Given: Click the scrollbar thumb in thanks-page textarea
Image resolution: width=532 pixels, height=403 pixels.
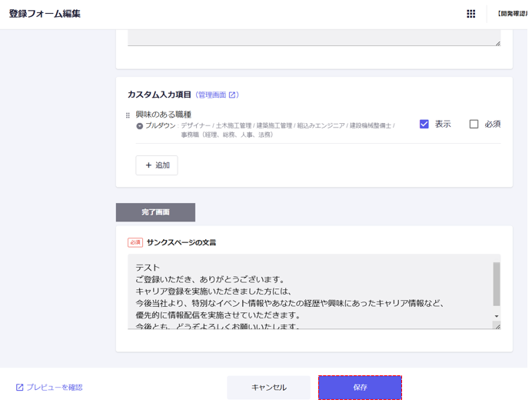Looking at the screenshot, I should click(497, 283).
